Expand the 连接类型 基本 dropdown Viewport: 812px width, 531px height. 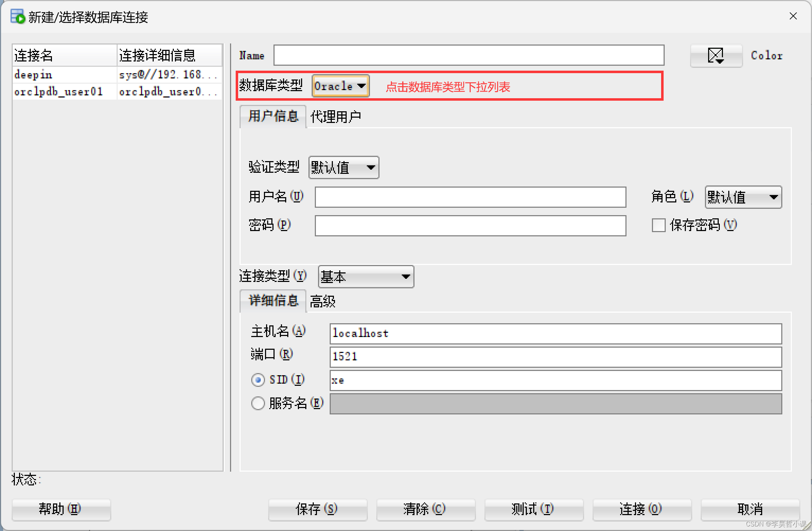[366, 277]
